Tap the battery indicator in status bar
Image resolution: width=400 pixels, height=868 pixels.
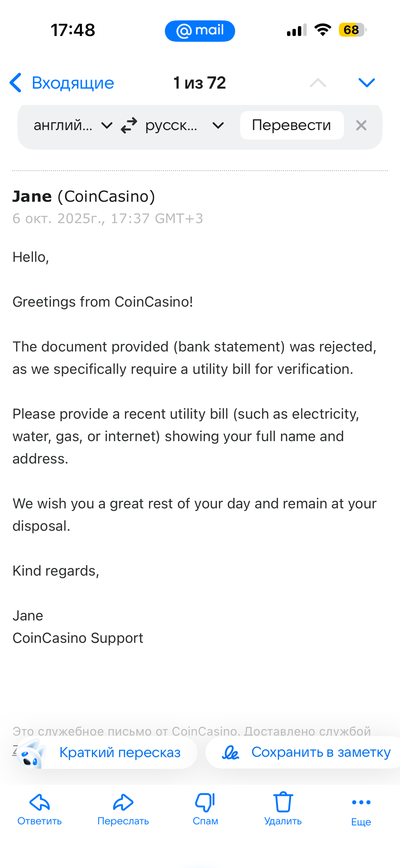point(352,30)
